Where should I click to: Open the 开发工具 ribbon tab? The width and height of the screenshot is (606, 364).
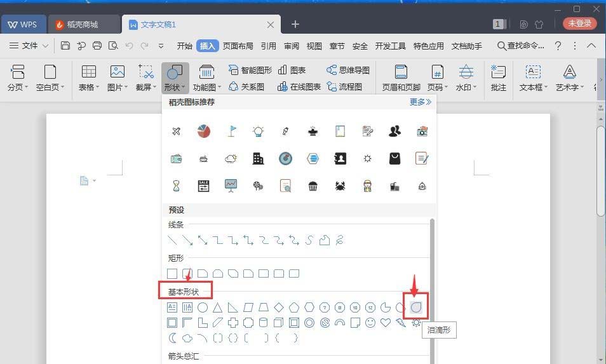coord(391,46)
